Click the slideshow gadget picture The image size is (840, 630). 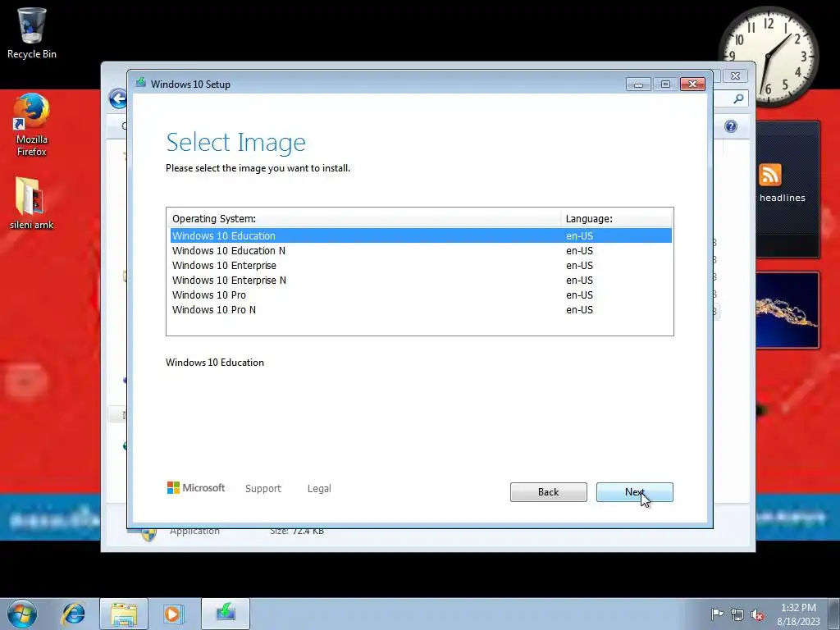(x=787, y=310)
